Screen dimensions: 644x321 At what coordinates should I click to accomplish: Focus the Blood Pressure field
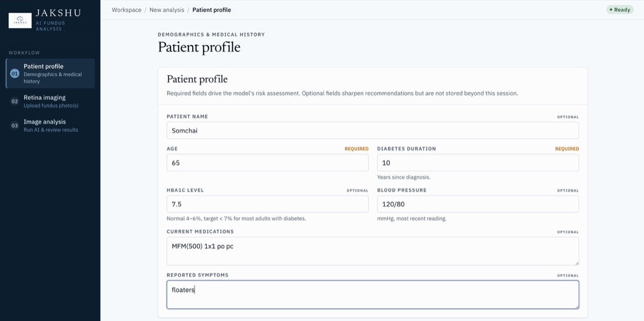tap(478, 204)
